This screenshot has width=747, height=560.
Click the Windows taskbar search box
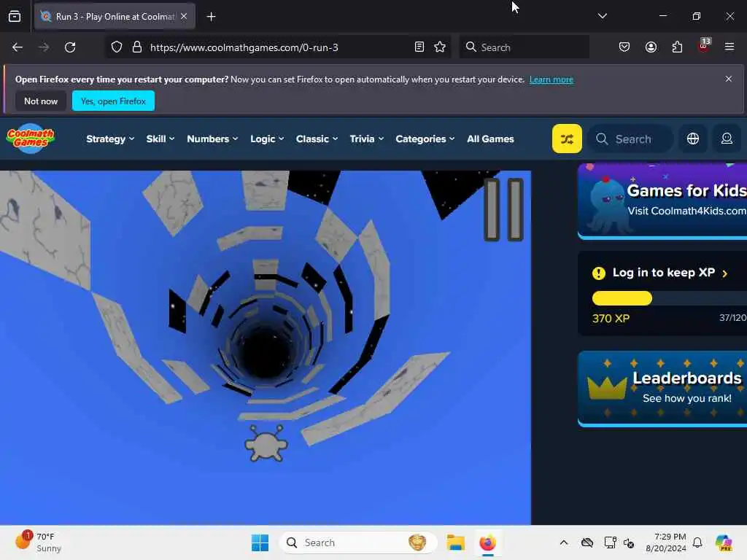[357, 542]
